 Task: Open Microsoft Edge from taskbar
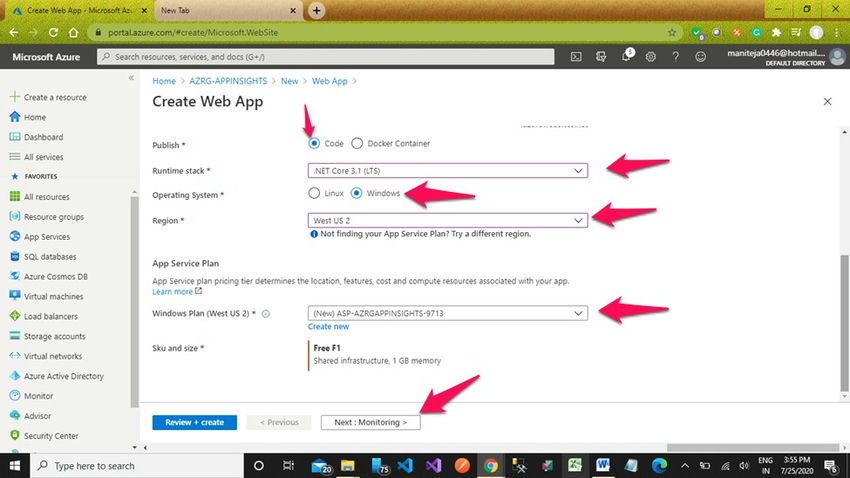pyautogui.click(x=659, y=466)
